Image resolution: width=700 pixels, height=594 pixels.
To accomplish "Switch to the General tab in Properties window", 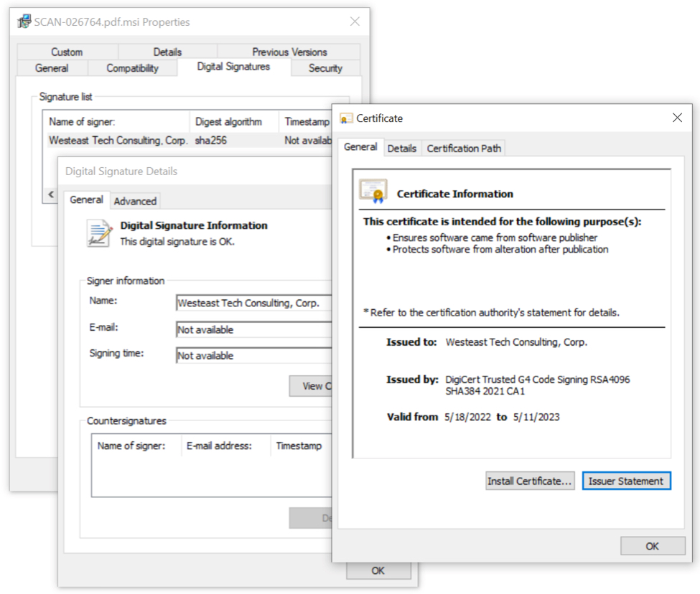I will pyautogui.click(x=52, y=68).
